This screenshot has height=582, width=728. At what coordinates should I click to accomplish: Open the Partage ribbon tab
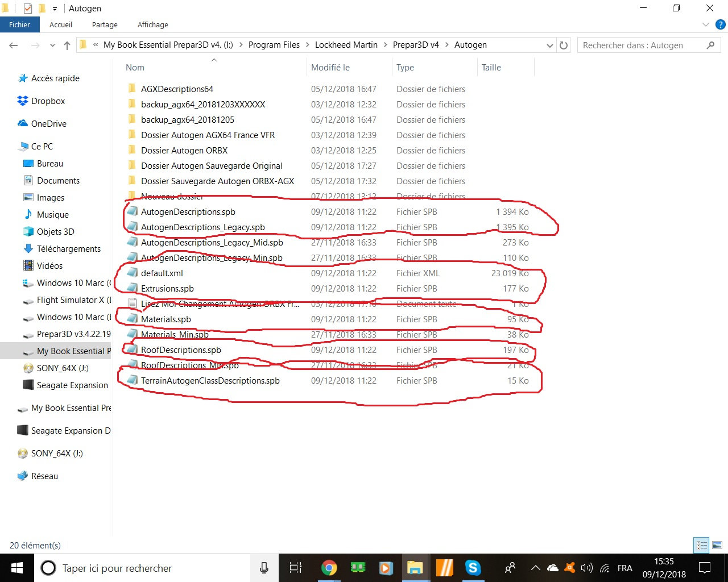105,24
